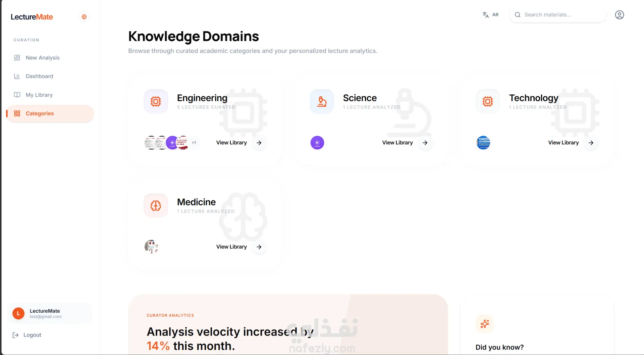Expand the +1 more lectures badge
The width and height of the screenshot is (644, 355).
coord(194,143)
